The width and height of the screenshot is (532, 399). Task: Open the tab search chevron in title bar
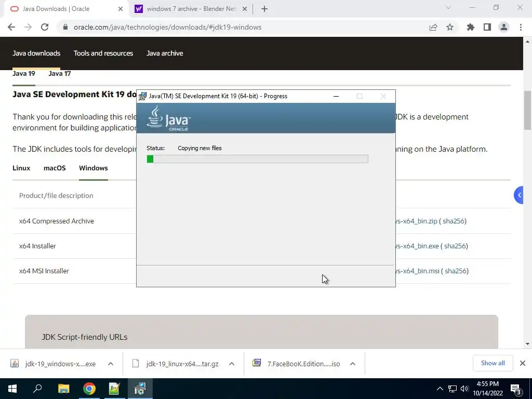click(x=448, y=7)
